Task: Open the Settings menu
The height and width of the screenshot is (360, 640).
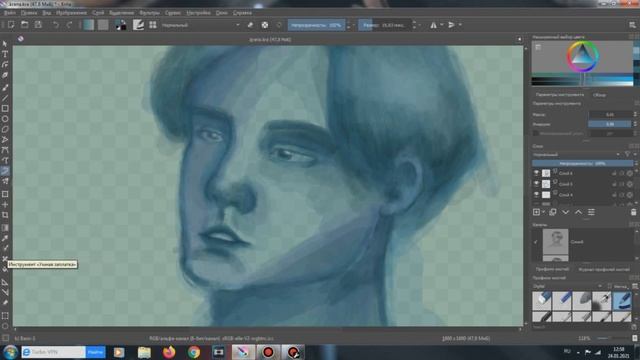Action: point(198,13)
